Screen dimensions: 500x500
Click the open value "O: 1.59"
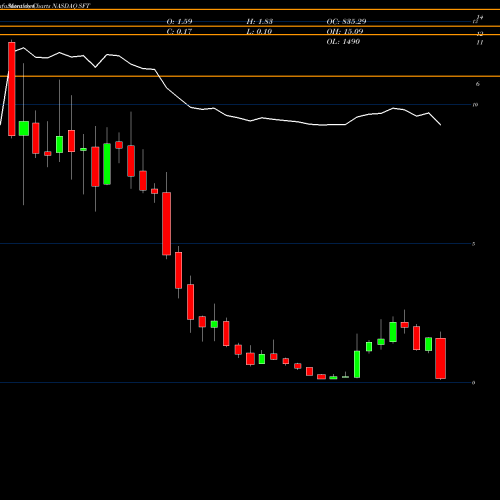tap(179, 21)
